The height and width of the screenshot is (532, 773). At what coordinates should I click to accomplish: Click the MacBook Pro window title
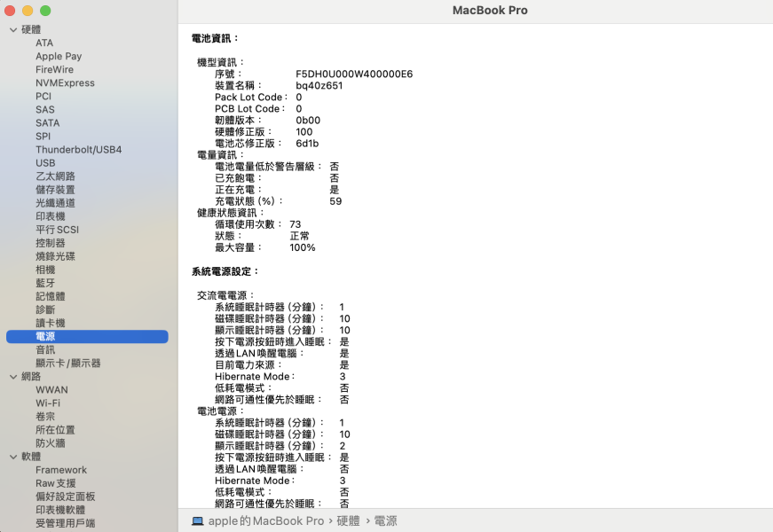click(x=490, y=11)
